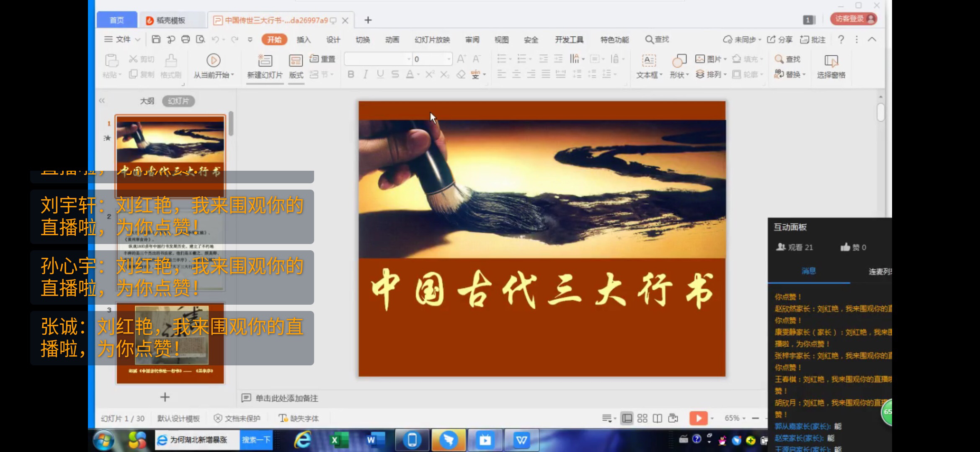Open the font name combo box dropdown
980x452 pixels.
409,59
